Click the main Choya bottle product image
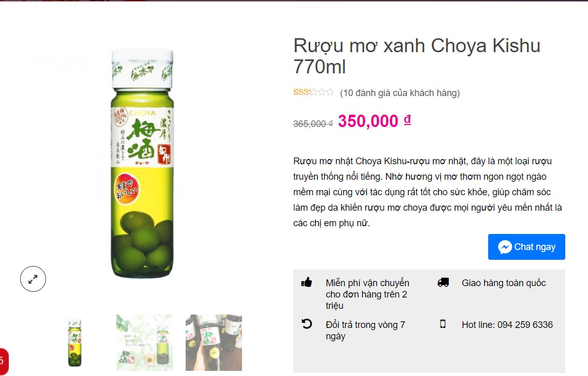The height and width of the screenshot is (376, 588). coord(143,164)
